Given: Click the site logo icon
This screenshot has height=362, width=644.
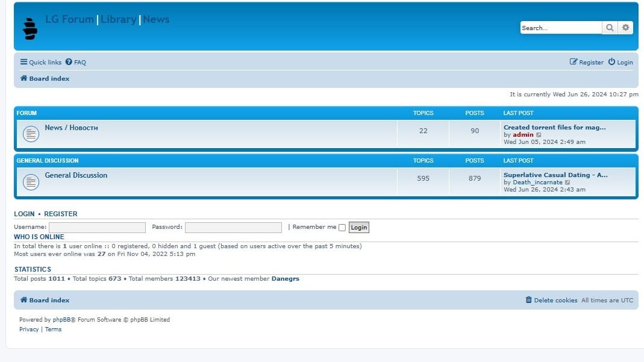Looking at the screenshot, I should pos(30,28).
